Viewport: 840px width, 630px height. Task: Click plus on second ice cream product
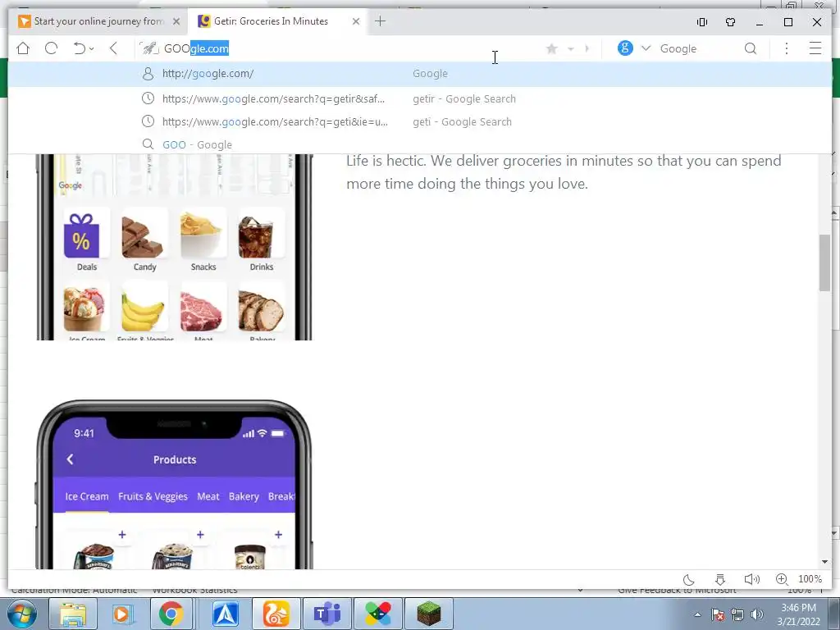(200, 535)
